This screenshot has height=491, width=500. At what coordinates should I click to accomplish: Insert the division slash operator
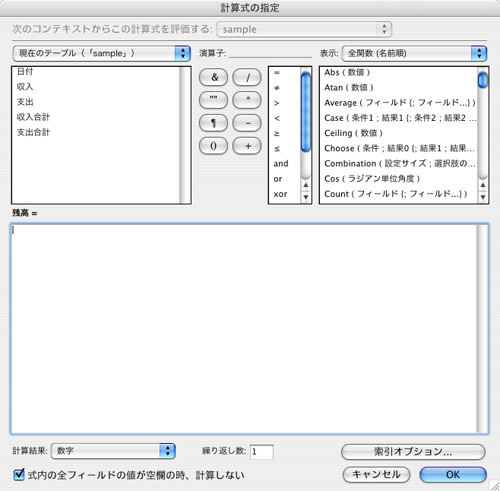[247, 77]
